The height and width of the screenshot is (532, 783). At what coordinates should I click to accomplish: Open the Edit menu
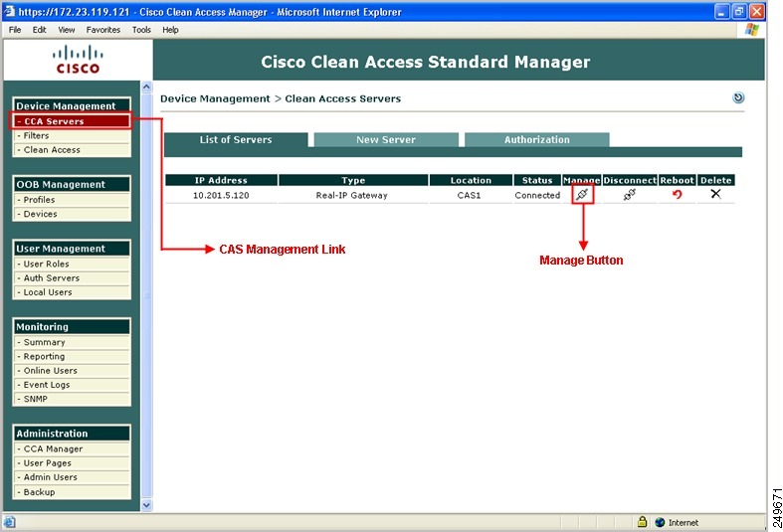[39, 30]
